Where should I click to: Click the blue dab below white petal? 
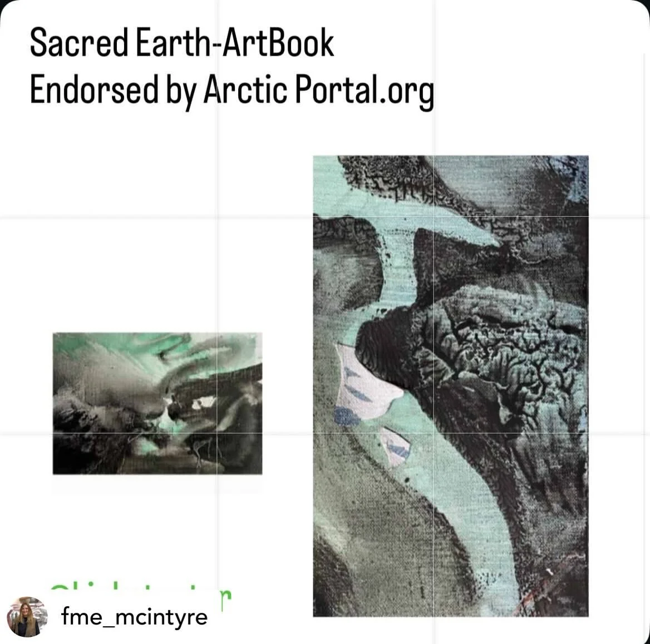pos(347,416)
